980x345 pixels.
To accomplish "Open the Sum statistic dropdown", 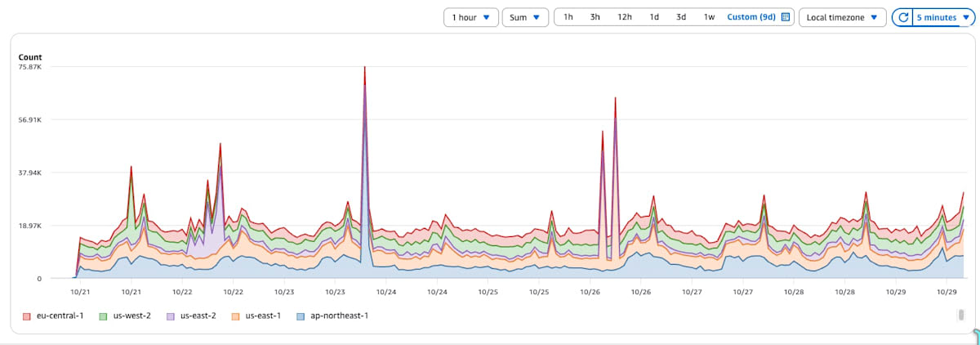I will point(525,17).
